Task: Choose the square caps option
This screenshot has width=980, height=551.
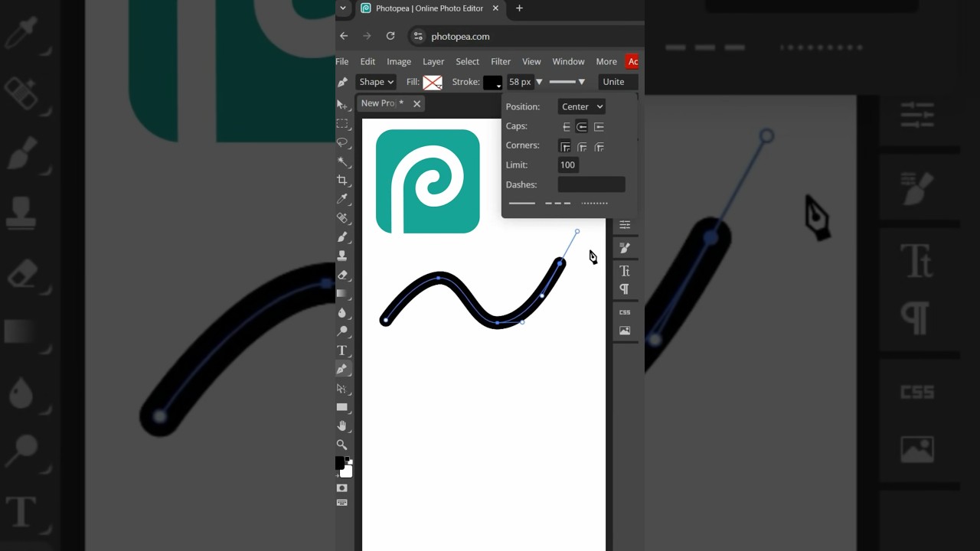Action: (x=599, y=126)
